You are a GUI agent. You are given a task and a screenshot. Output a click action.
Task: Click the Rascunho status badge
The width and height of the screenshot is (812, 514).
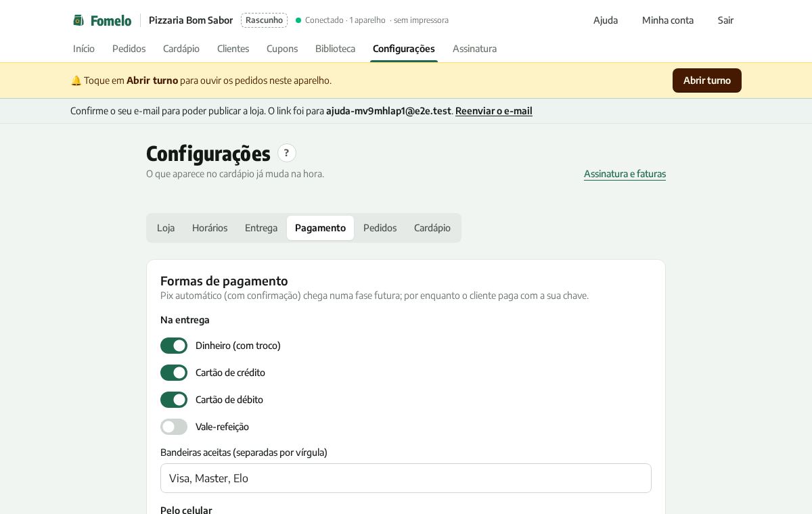264,20
